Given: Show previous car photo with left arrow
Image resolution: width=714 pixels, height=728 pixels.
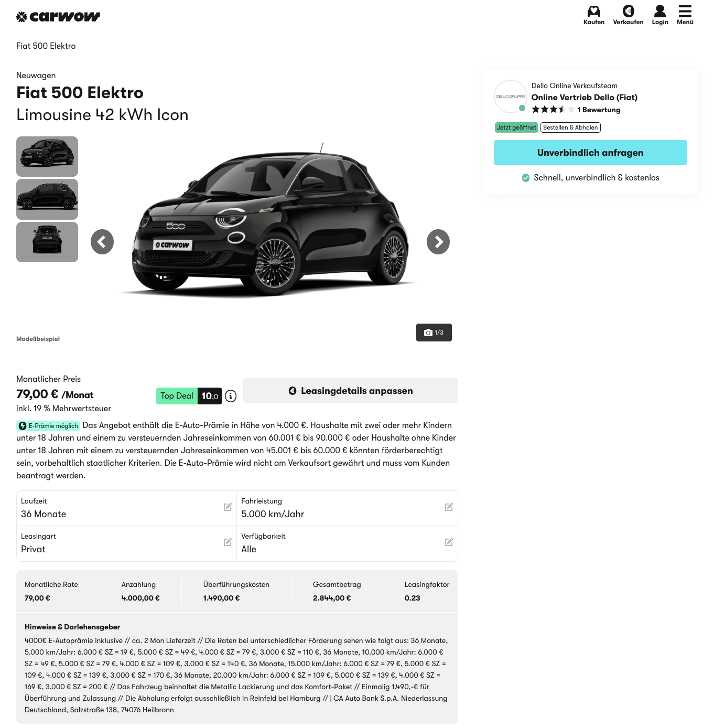Looking at the screenshot, I should coord(102,242).
